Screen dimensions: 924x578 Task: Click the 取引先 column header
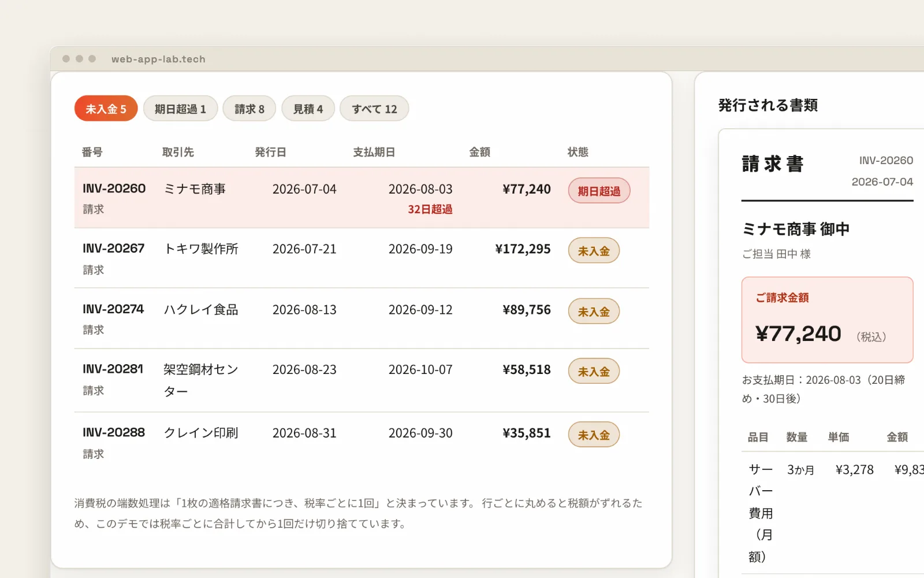178,152
